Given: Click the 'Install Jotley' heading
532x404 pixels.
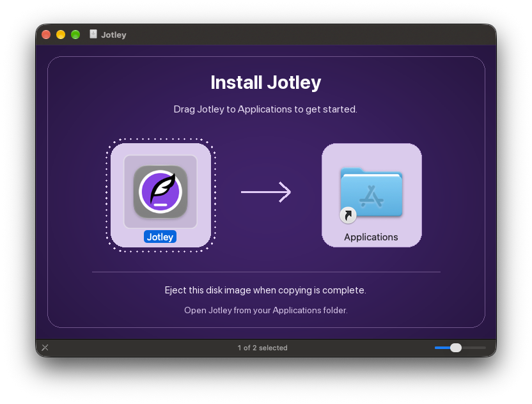Looking at the screenshot, I should 265,82.
